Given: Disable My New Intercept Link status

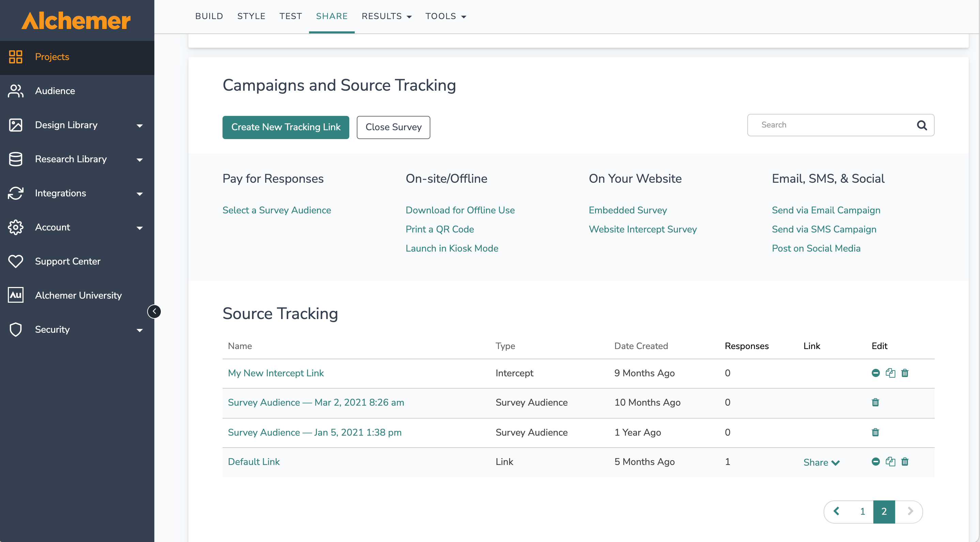Looking at the screenshot, I should pos(875,373).
